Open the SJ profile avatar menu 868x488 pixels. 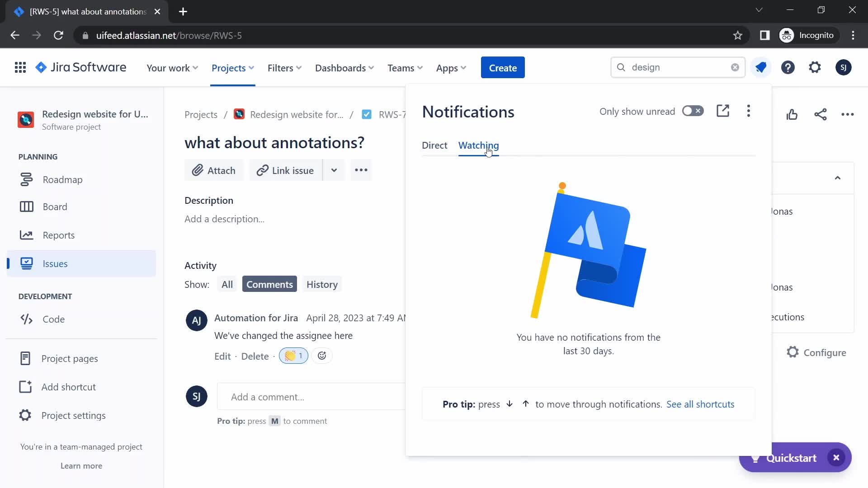843,68
